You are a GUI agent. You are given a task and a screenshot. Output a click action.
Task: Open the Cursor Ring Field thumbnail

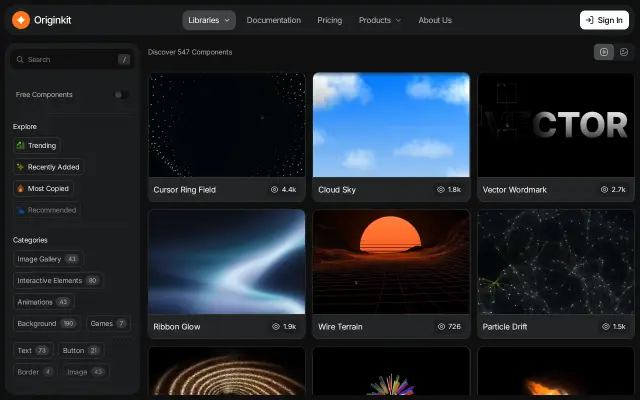(227, 125)
